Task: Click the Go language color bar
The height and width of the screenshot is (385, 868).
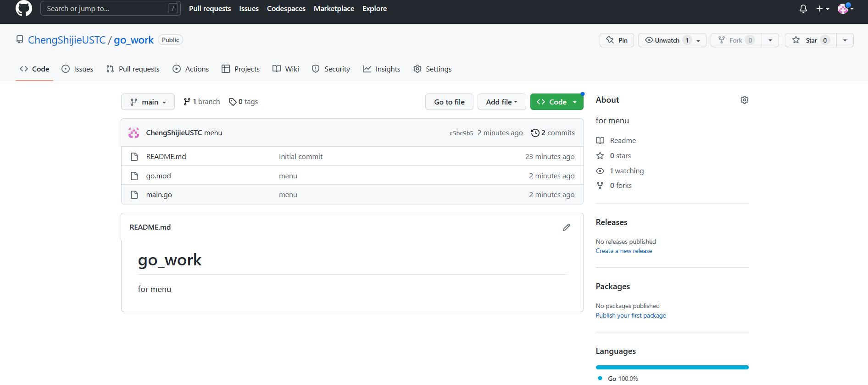Action: click(672, 367)
